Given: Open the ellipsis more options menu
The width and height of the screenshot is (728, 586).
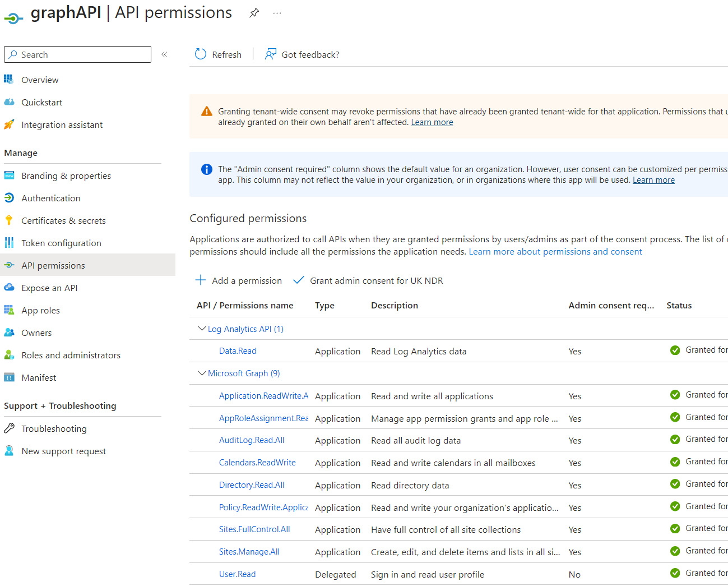Looking at the screenshot, I should click(x=277, y=12).
